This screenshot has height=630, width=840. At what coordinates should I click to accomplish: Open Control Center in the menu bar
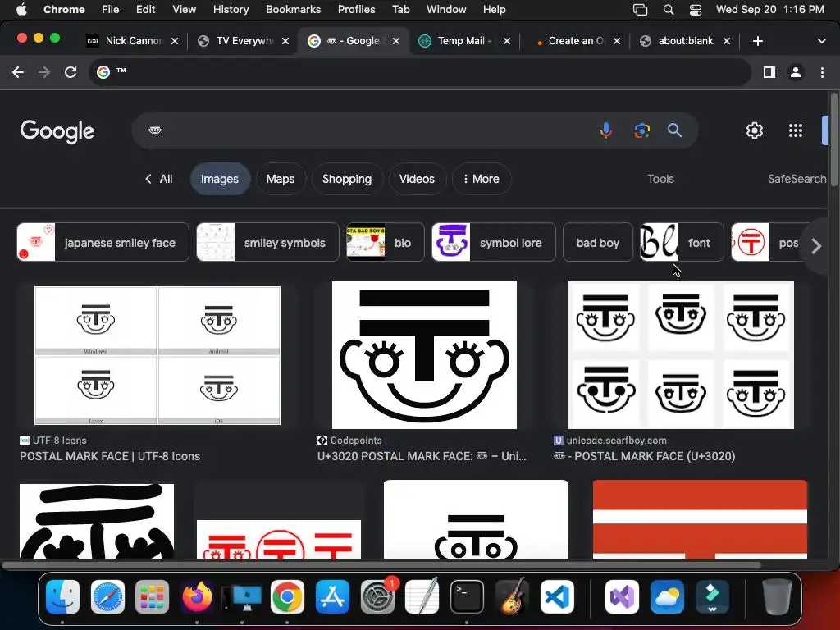(696, 10)
